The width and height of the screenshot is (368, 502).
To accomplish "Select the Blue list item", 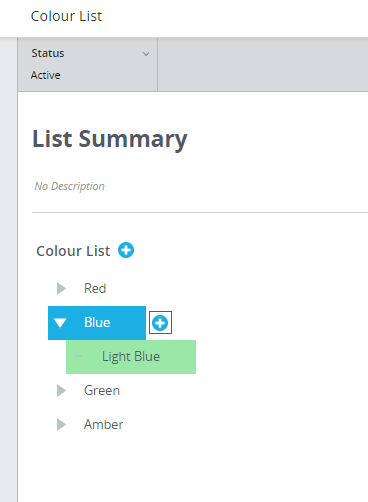I will click(97, 323).
